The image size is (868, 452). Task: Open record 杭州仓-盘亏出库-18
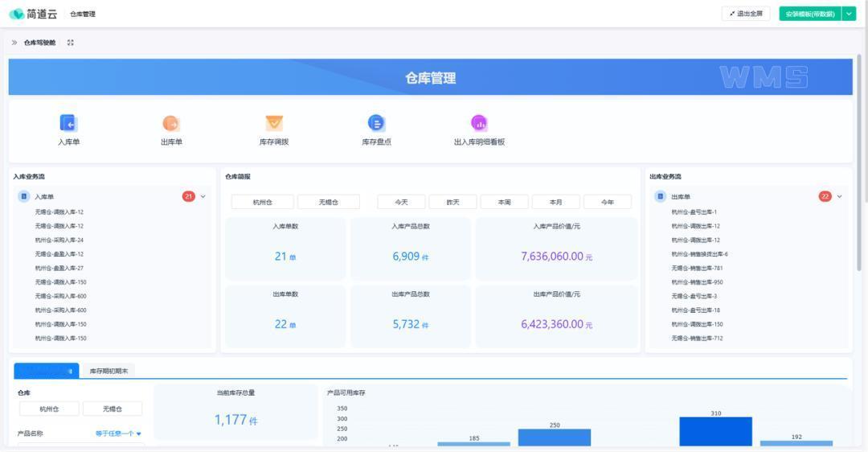point(695,310)
